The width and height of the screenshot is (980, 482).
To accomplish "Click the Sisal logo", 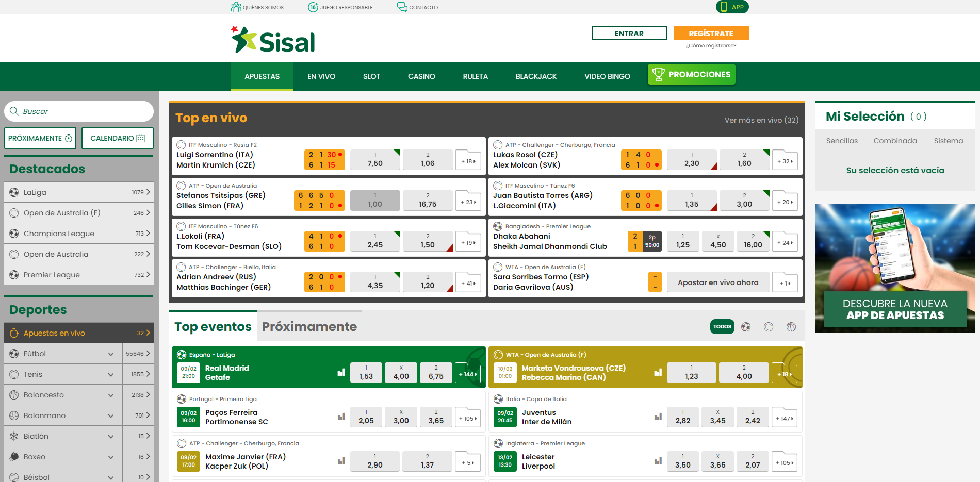I will [x=273, y=40].
